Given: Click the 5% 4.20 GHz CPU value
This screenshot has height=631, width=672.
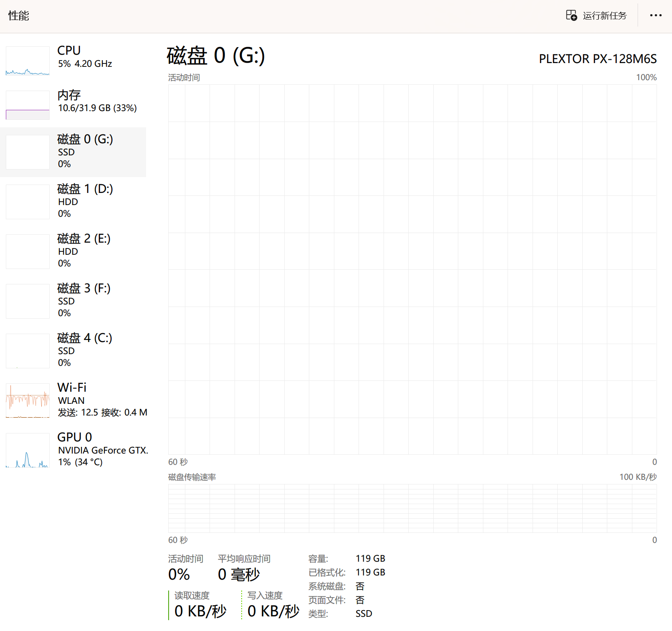Looking at the screenshot, I should pos(85,64).
